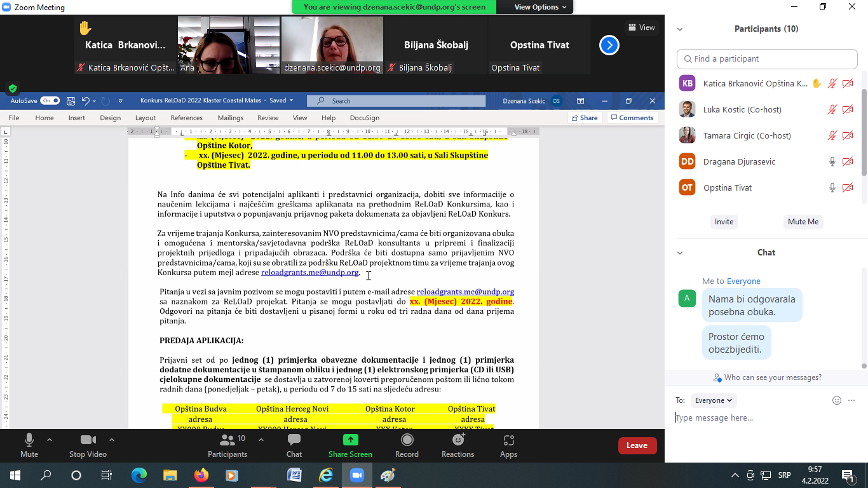
Task: Open the Comments button in Word
Action: pyautogui.click(x=632, y=118)
